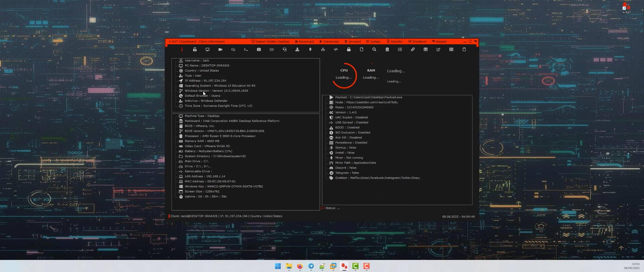644x272 pixels.
Task: Click the RAM loading indicator
Action: [371, 74]
